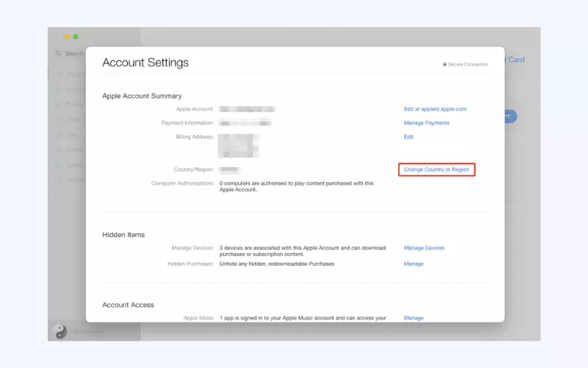Open the account avatar in the App Store sidebar
This screenshot has height=368, width=588.
pyautogui.click(x=60, y=332)
